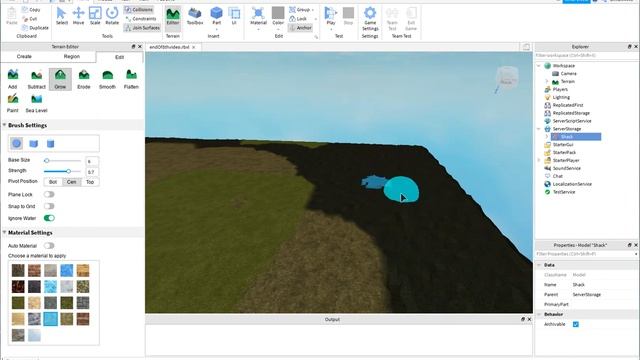Switch to the Create tab
Screen dimensions: 640x360
24,56
